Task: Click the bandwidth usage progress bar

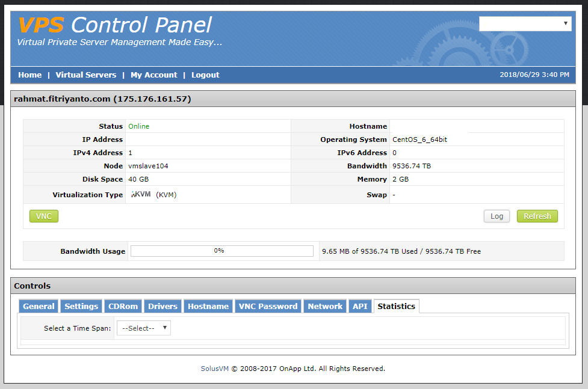Action: (221, 251)
